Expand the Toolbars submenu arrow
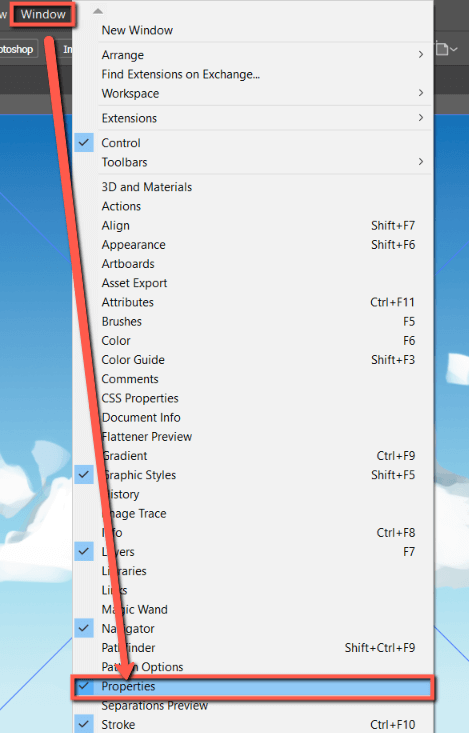469x733 pixels. pyautogui.click(x=421, y=162)
